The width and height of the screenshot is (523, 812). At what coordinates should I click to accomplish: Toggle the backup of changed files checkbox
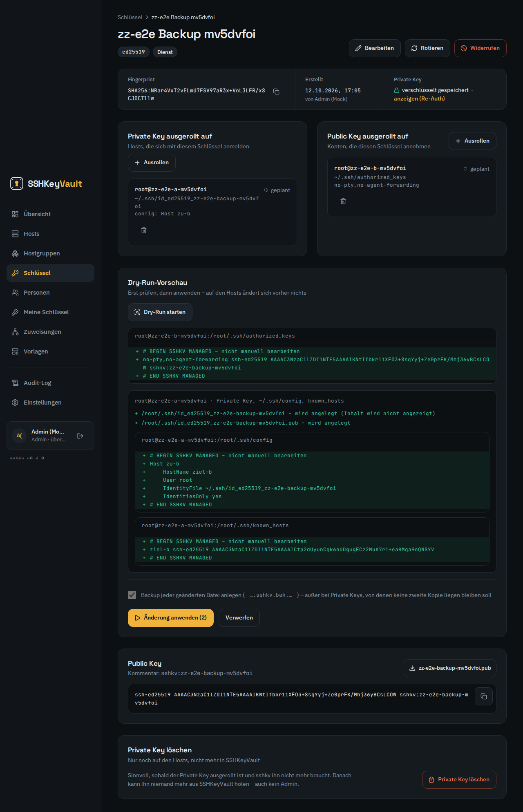[x=132, y=595]
